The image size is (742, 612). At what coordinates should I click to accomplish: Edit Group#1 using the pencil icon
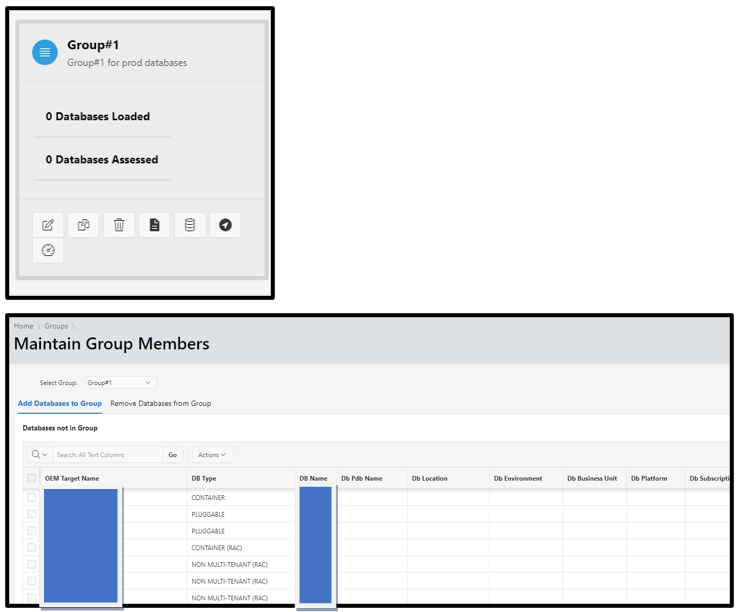click(48, 225)
